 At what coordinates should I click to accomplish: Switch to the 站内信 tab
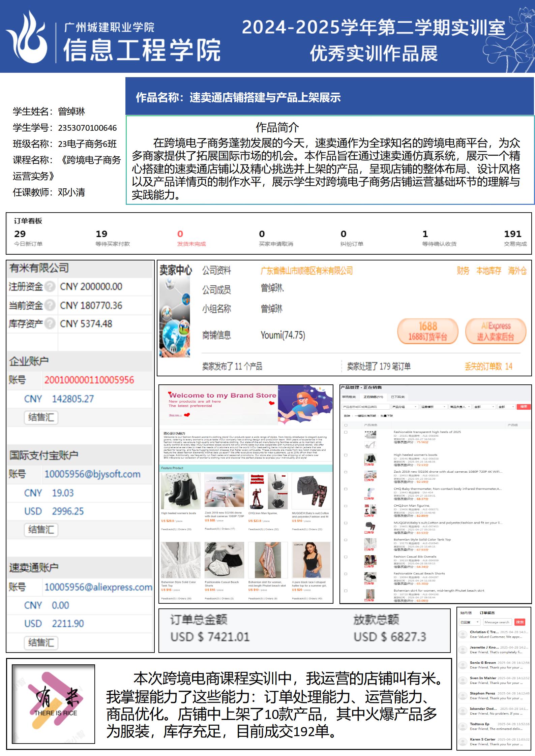466,613
